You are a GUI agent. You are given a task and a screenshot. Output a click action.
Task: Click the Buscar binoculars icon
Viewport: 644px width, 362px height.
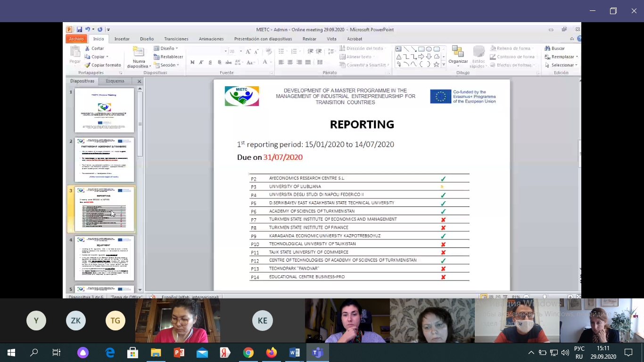click(x=547, y=49)
